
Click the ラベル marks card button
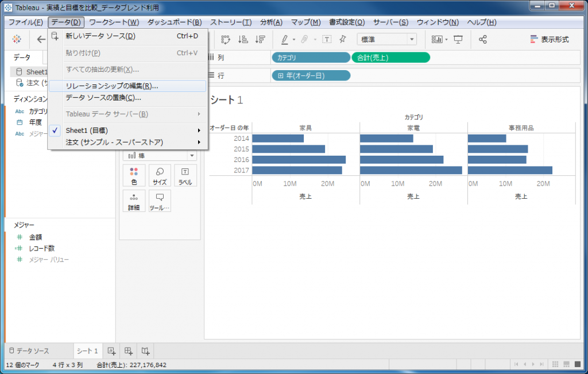185,175
